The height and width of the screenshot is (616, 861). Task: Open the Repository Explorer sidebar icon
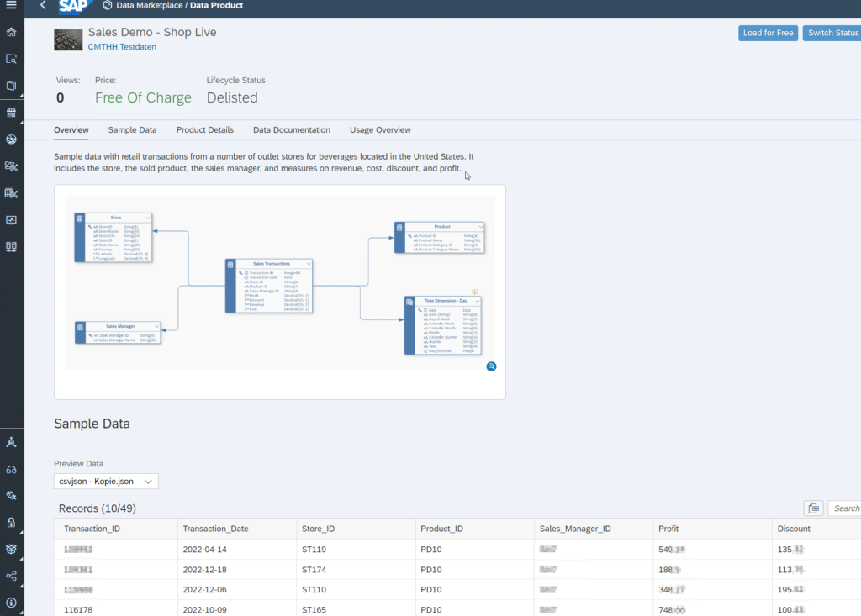(11, 86)
